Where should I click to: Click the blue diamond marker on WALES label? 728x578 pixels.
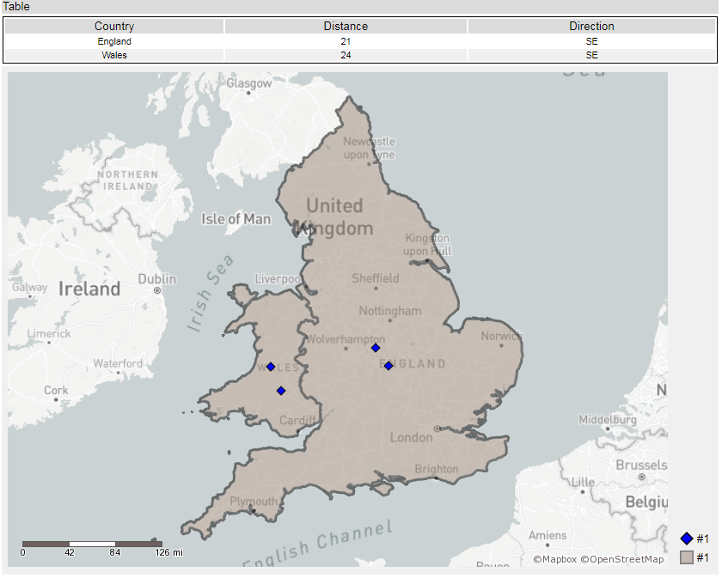[x=271, y=367]
